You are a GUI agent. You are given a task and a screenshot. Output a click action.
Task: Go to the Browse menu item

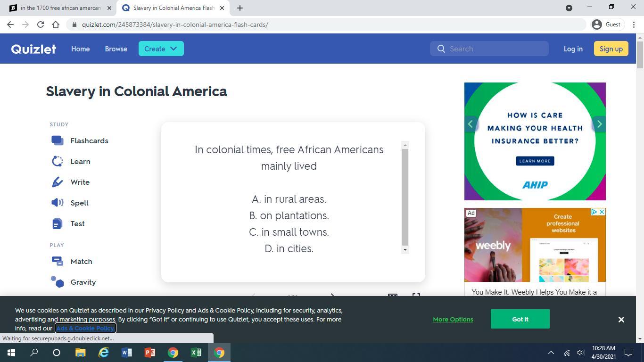(x=116, y=49)
